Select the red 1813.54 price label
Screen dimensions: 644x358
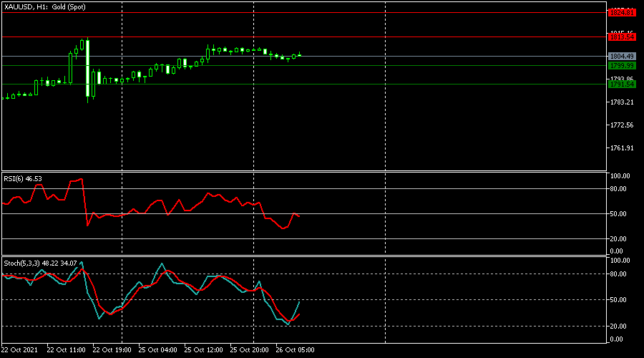point(622,37)
